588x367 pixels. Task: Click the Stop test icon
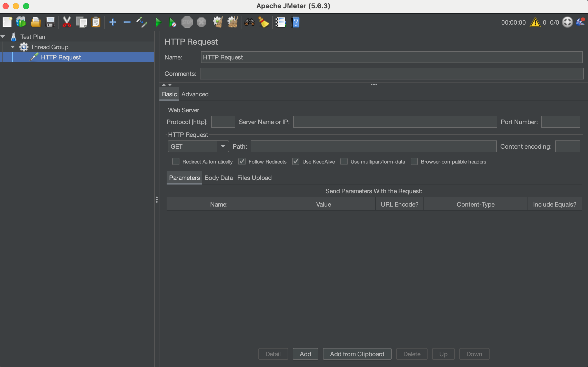[187, 22]
